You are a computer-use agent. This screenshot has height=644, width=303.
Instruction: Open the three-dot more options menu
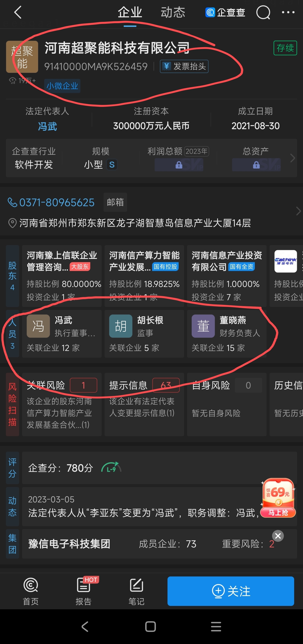[x=288, y=12]
